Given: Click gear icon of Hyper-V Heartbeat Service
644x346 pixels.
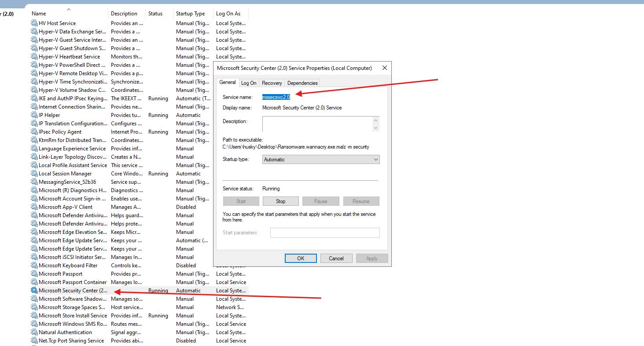Looking at the screenshot, I should pyautogui.click(x=34, y=57).
